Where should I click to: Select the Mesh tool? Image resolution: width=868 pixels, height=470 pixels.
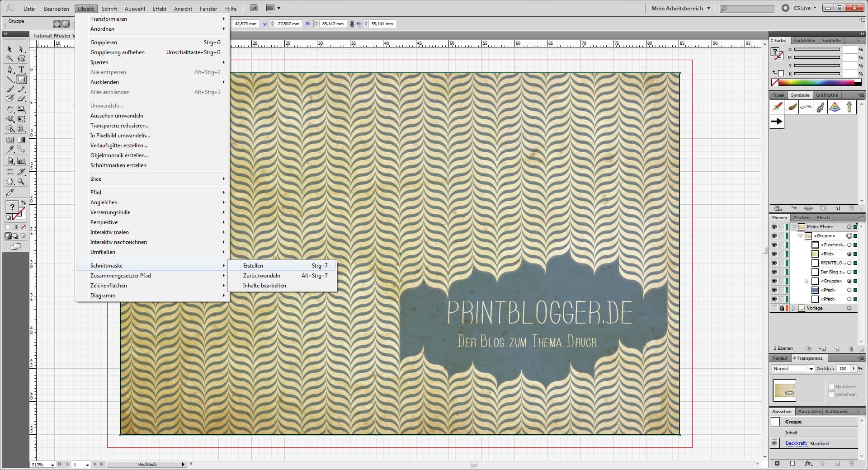click(x=9, y=139)
